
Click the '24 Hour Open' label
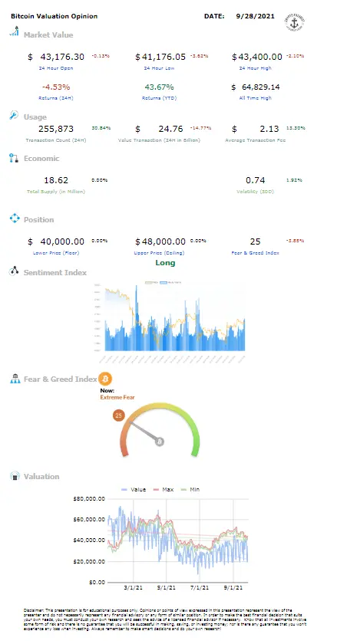coord(58,68)
